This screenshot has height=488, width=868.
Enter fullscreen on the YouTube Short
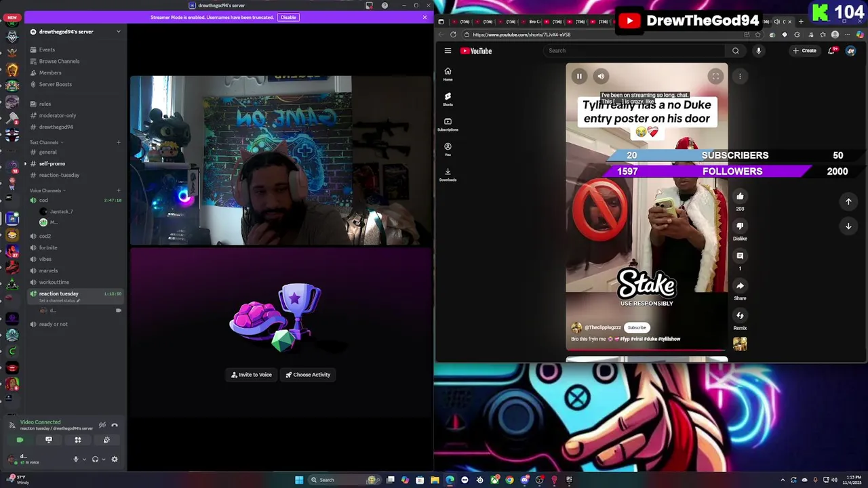click(715, 76)
